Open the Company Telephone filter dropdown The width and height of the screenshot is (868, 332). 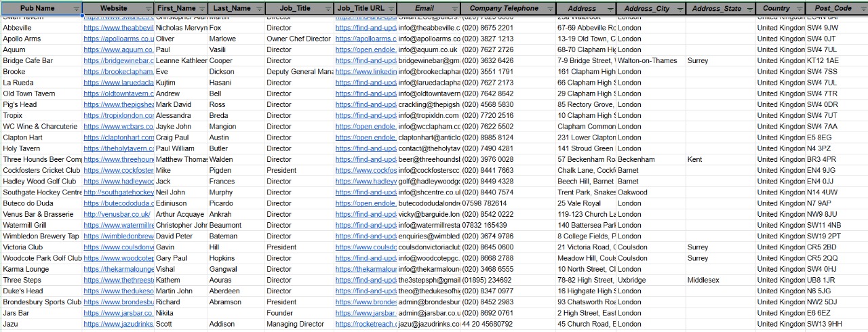tap(550, 9)
